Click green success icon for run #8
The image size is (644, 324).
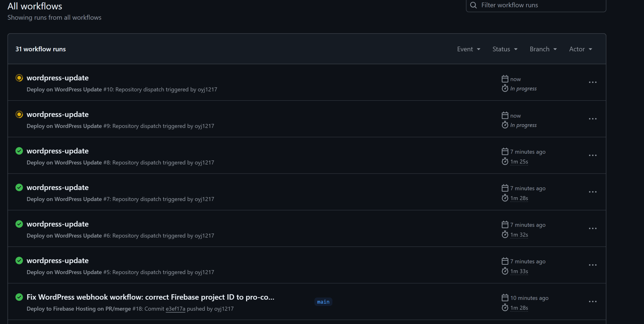19,151
